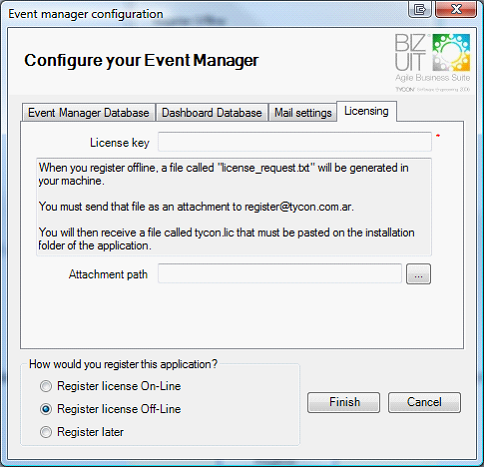Click the red required-field marker icon
The height and width of the screenshot is (468, 485).
[x=438, y=136]
